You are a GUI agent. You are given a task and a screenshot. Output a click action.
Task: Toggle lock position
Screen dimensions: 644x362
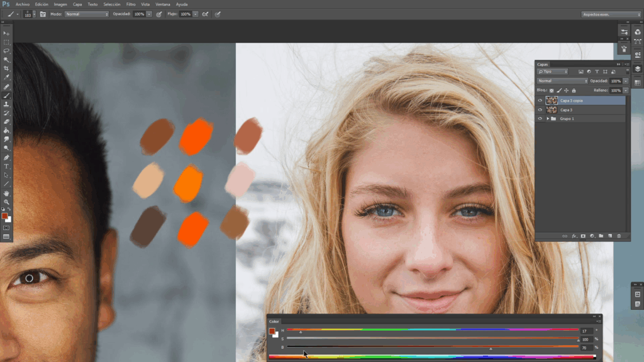pyautogui.click(x=567, y=90)
